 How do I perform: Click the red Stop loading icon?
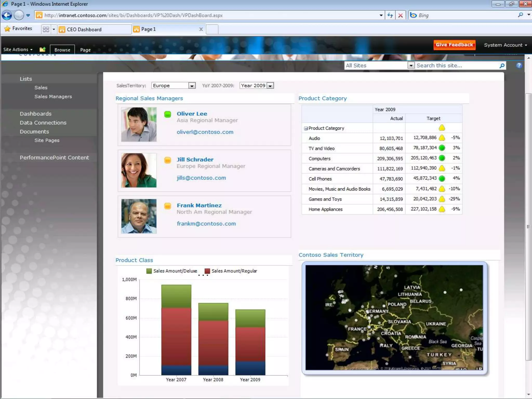(x=401, y=15)
